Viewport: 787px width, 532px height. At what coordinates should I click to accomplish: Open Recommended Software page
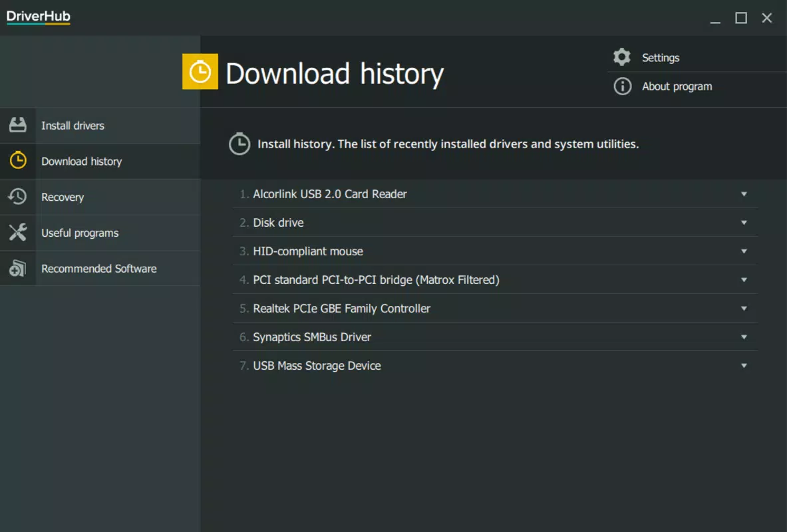coord(100,269)
